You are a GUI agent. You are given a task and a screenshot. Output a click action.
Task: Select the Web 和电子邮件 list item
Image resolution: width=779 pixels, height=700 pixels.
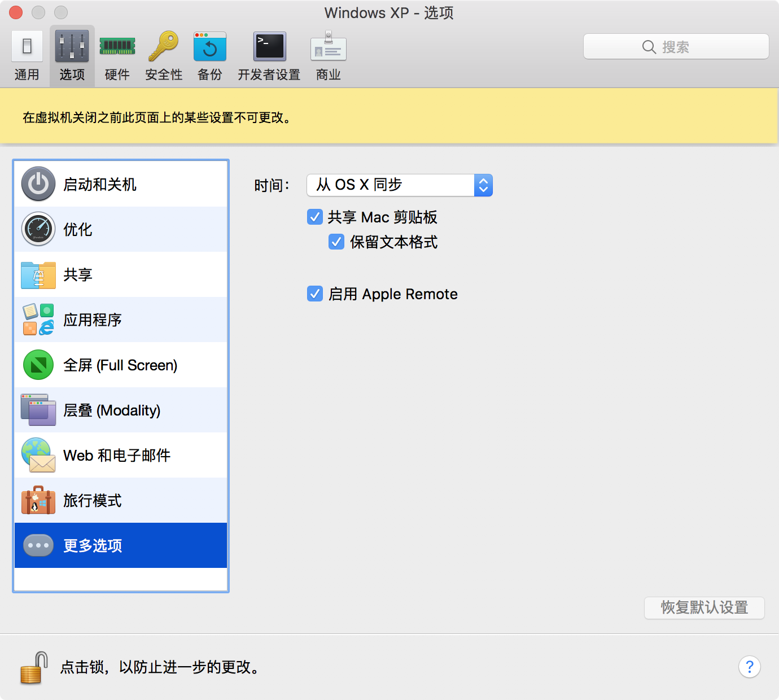click(121, 455)
